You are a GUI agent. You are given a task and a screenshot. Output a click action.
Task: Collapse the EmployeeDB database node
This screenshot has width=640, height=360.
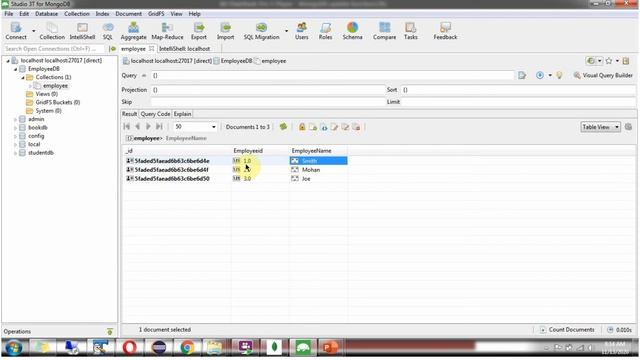16,69
